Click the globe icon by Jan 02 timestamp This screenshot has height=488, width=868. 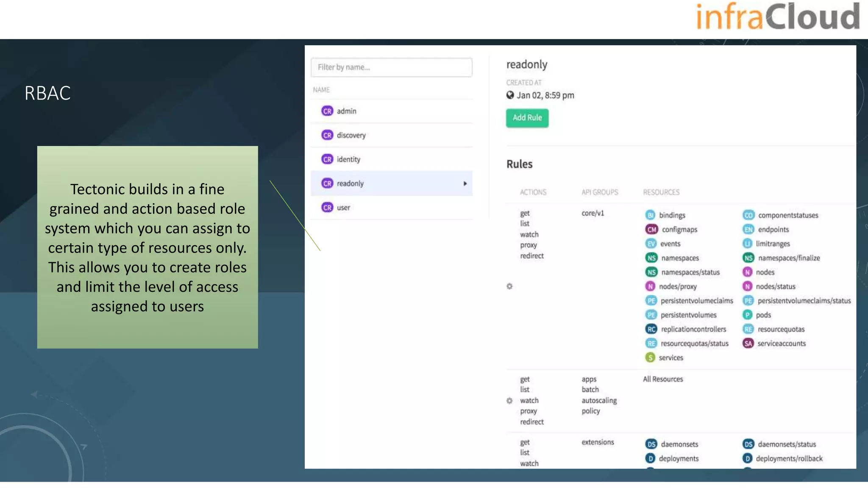(510, 95)
